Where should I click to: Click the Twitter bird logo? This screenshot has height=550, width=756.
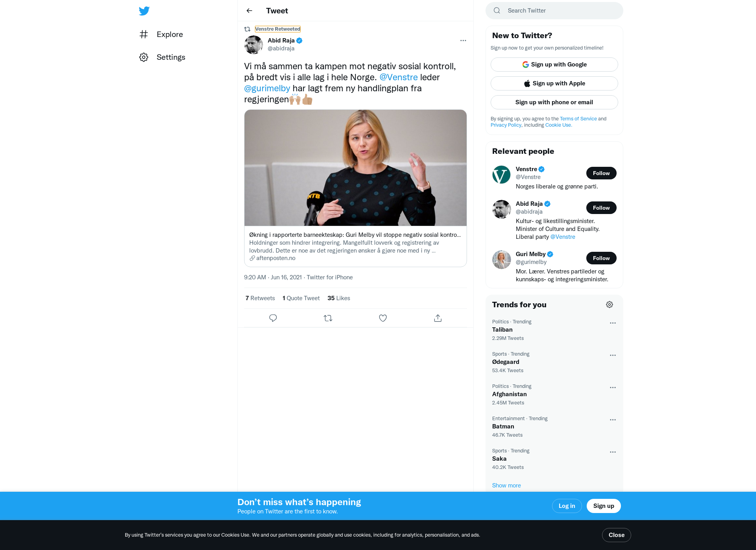coord(144,11)
